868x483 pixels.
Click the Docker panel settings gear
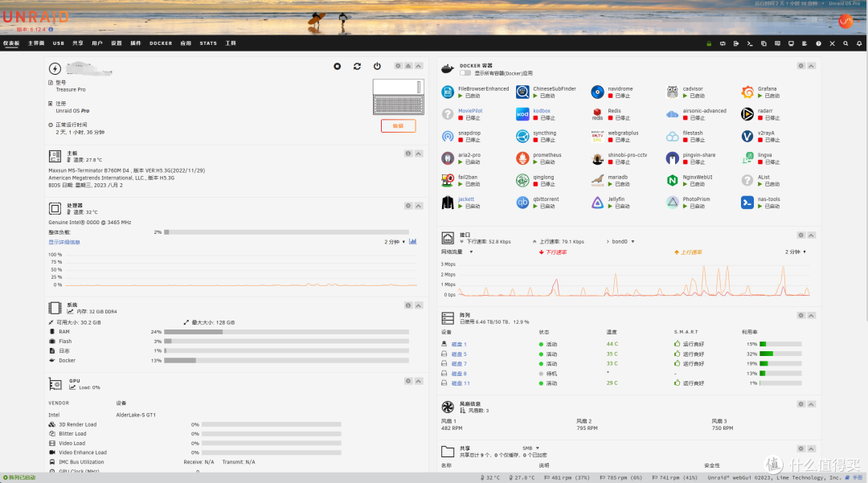click(x=801, y=66)
